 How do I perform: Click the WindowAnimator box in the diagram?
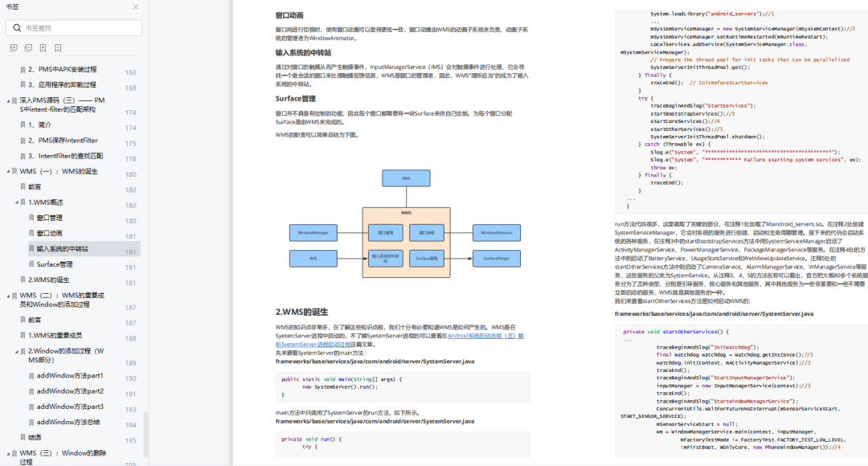click(x=497, y=233)
